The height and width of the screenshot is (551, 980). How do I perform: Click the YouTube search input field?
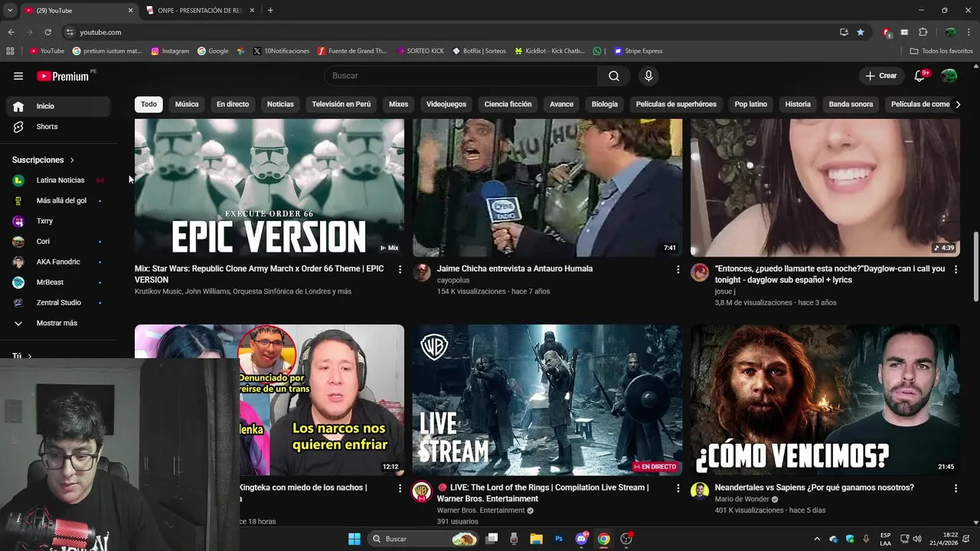462,76
